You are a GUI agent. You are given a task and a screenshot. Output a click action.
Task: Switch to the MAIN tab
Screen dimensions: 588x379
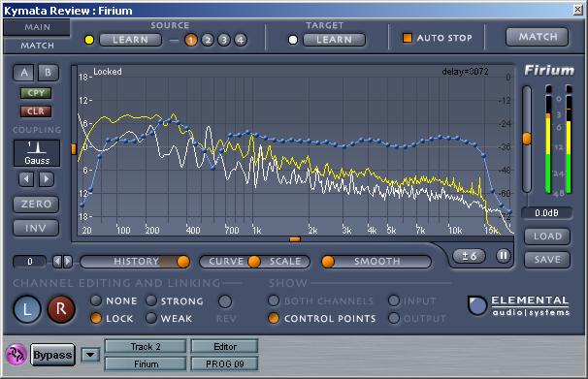click(x=37, y=27)
